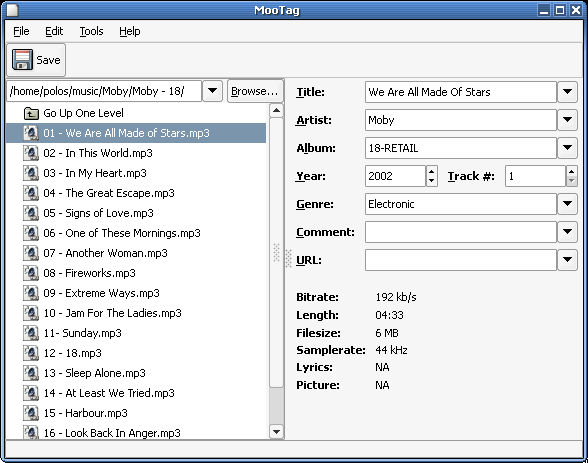
Task: Click the audio file icon beside 15 - Harbour.mp3
Action: click(31, 413)
